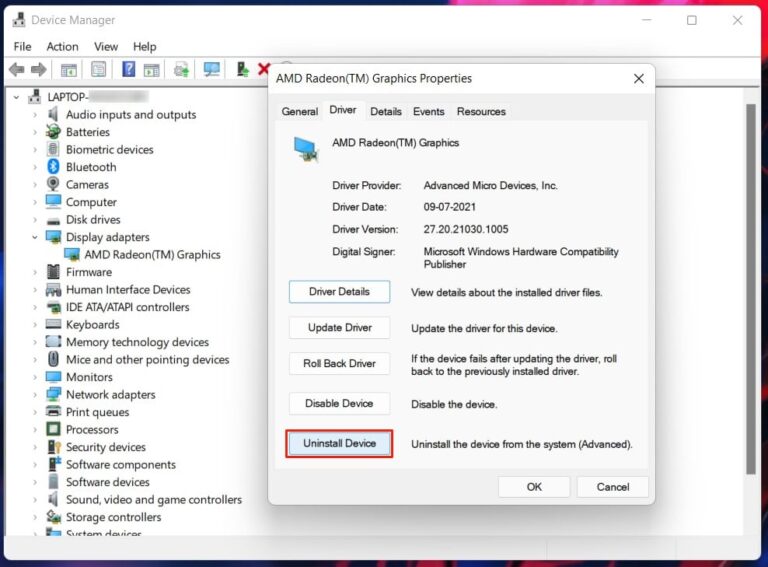This screenshot has height=567, width=768.
Task: Click the Biometric devices fingerprint icon
Action: [53, 149]
